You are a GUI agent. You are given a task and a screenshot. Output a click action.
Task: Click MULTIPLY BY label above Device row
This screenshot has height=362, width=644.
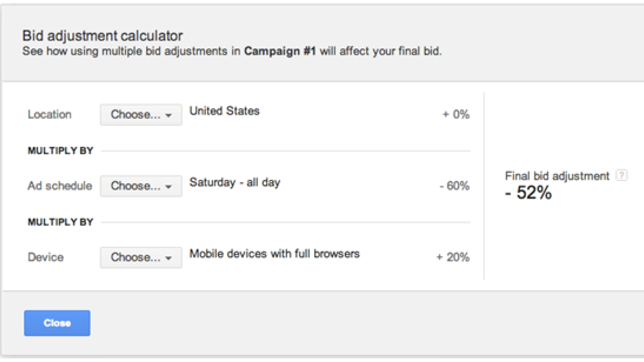pos(60,222)
